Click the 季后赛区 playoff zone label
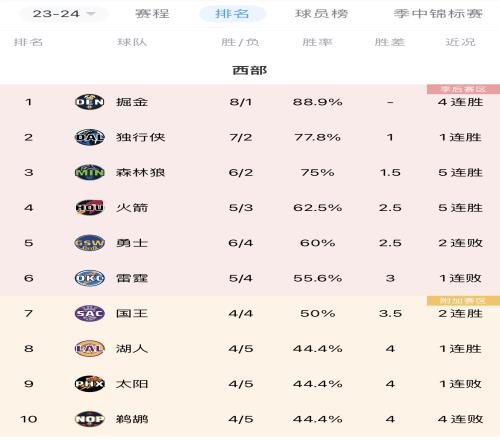Viewport: 500px width, 440px height. pyautogui.click(x=463, y=89)
